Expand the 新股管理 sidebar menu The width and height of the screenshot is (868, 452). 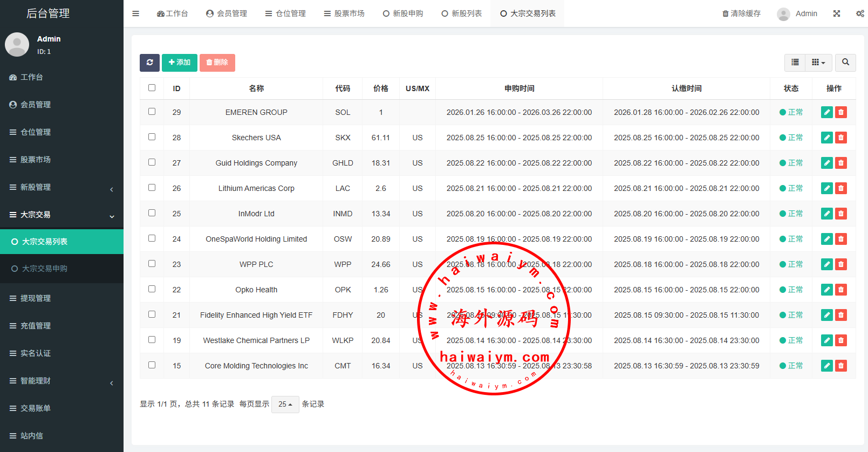pyautogui.click(x=61, y=187)
